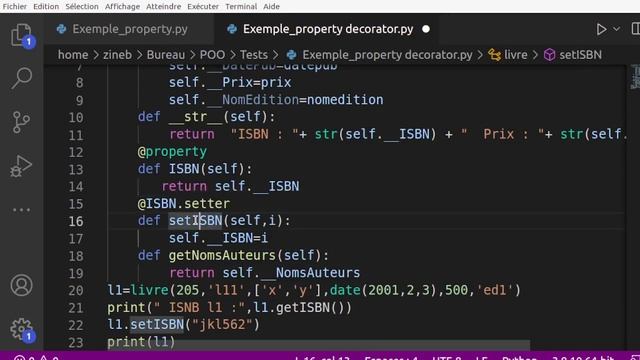
Task: Click the unsaved dot on decorator.py tab
Action: point(426,29)
